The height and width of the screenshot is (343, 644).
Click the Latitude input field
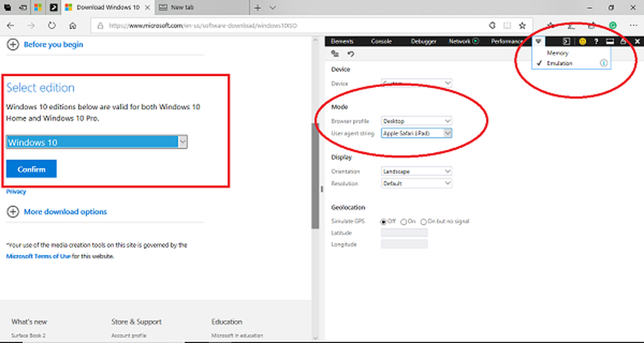(x=404, y=232)
